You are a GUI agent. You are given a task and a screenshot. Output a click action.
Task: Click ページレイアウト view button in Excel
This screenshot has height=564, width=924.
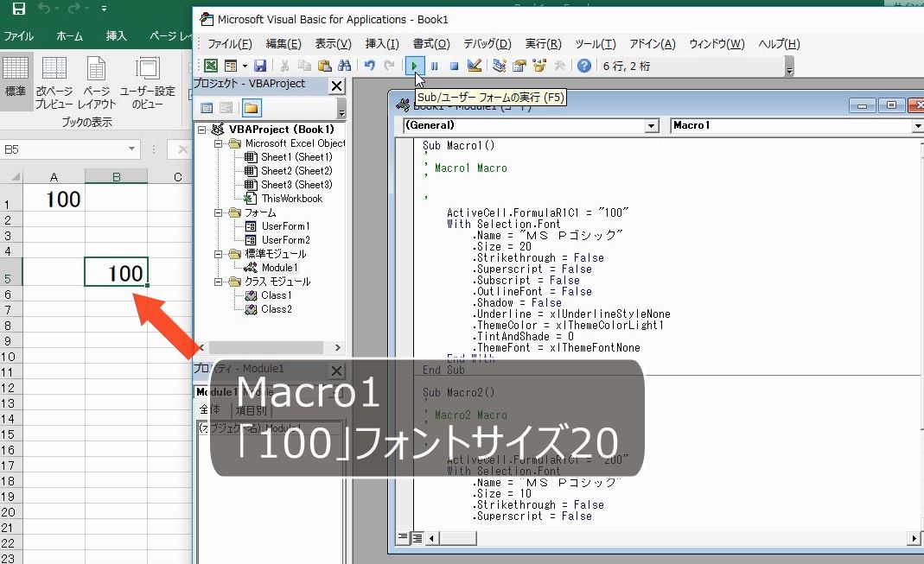(97, 82)
